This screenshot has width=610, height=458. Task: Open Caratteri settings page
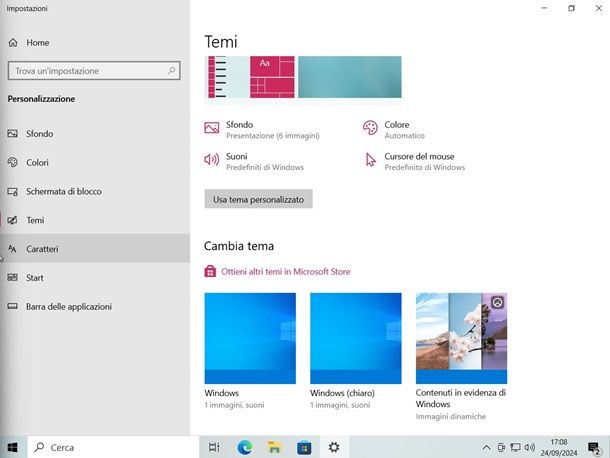click(95, 249)
